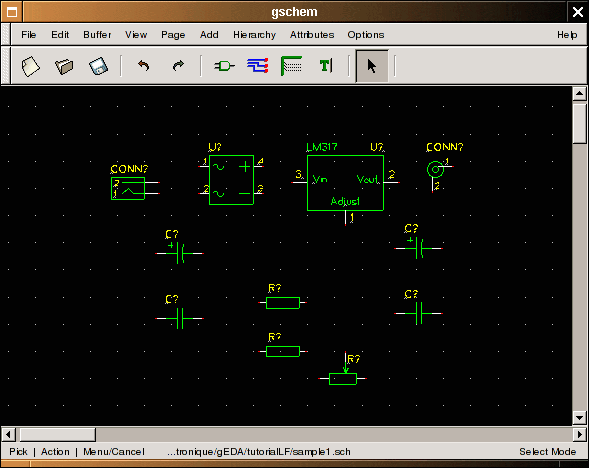
Task: Click the New file toolbar icon
Action: tap(30, 66)
